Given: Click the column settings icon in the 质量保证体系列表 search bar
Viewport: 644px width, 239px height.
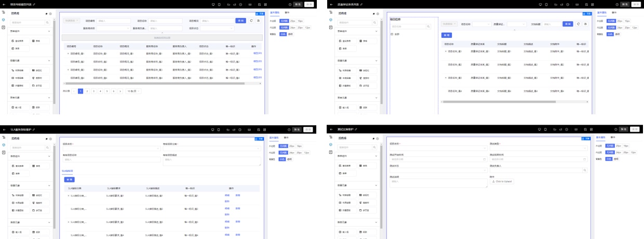Looking at the screenshot, I should pyautogui.click(x=585, y=24).
